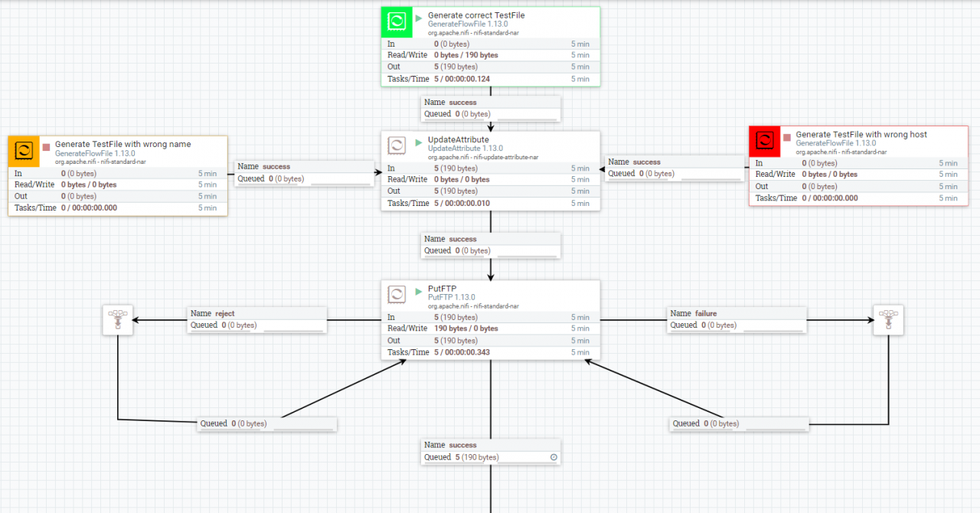Select success connection from wrong host processor
The height and width of the screenshot is (513, 980).
(675, 168)
